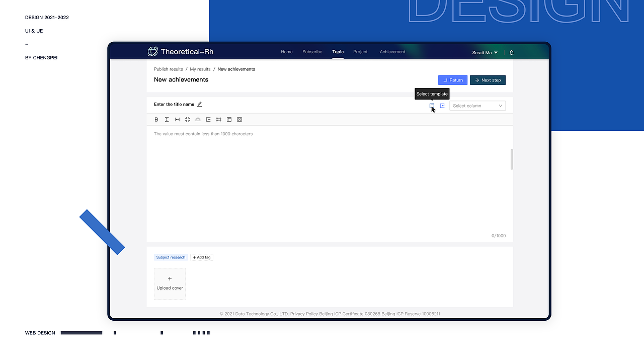The height and width of the screenshot is (362, 644).
Task: Click the Return button
Action: click(x=453, y=80)
